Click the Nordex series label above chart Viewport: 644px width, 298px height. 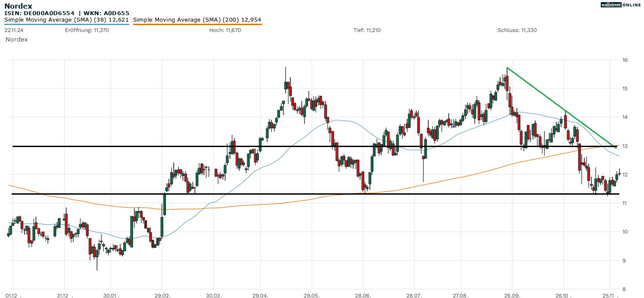(x=16, y=39)
